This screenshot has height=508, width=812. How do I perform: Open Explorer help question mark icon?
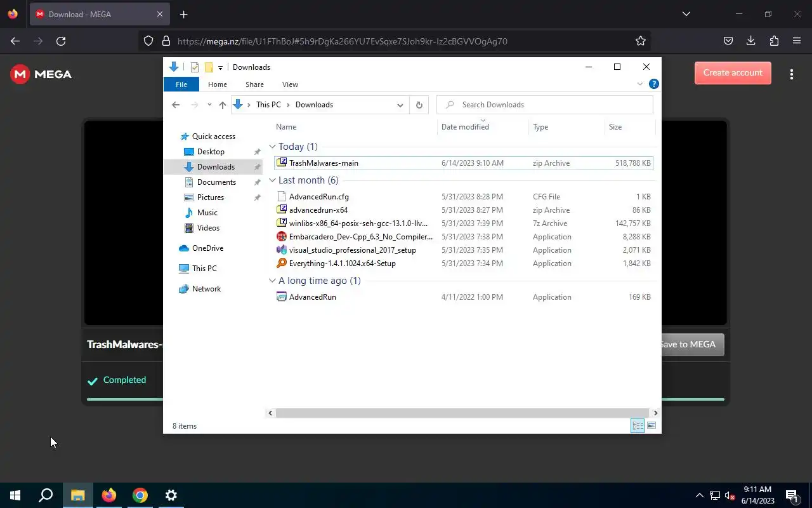click(654, 84)
